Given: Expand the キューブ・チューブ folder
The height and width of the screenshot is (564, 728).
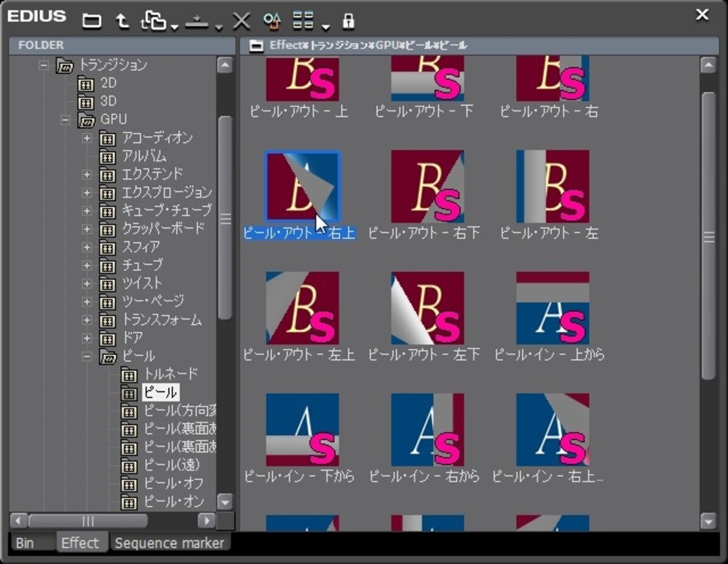Looking at the screenshot, I should tap(87, 211).
